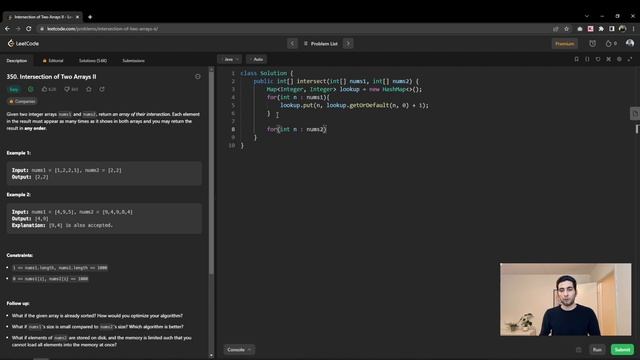Click the streak flame icon
640x360 pixels.
pos(609,43)
